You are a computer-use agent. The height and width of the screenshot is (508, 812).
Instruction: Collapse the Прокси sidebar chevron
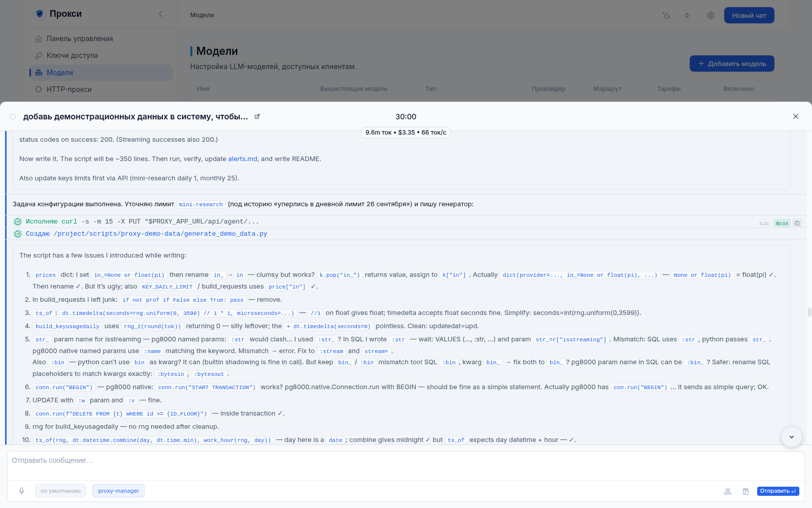click(161, 14)
